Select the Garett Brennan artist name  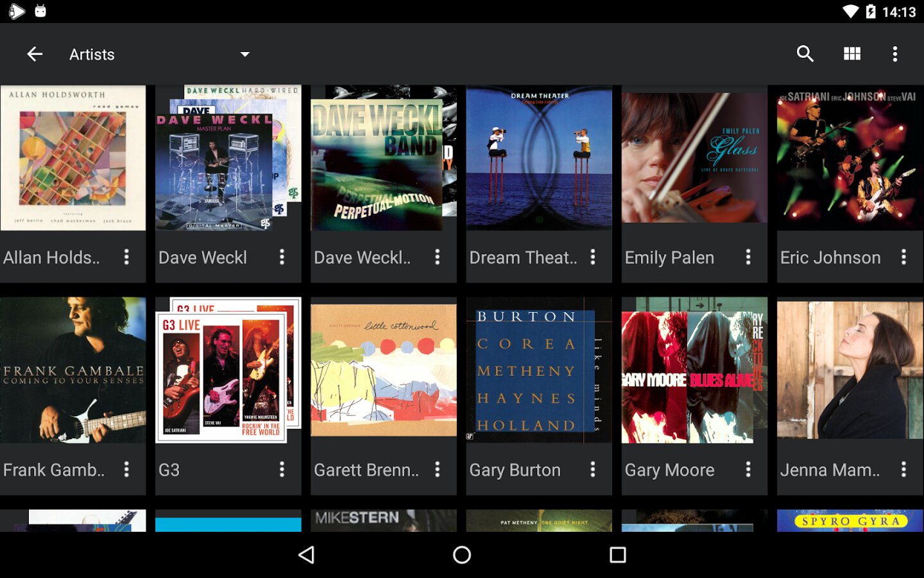366,470
